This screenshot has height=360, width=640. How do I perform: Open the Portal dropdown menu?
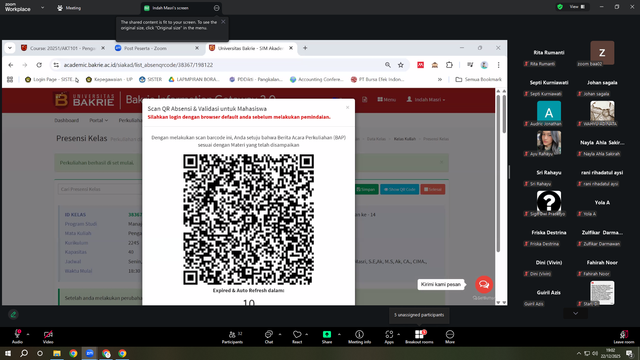tap(98, 120)
